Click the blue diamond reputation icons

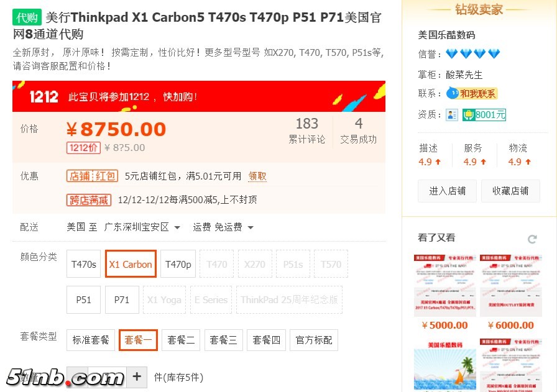point(473,53)
